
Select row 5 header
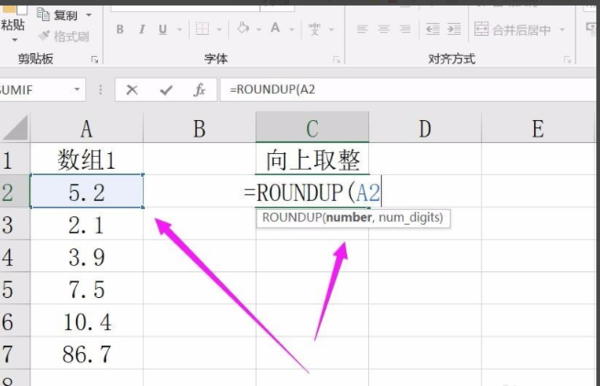(15, 289)
